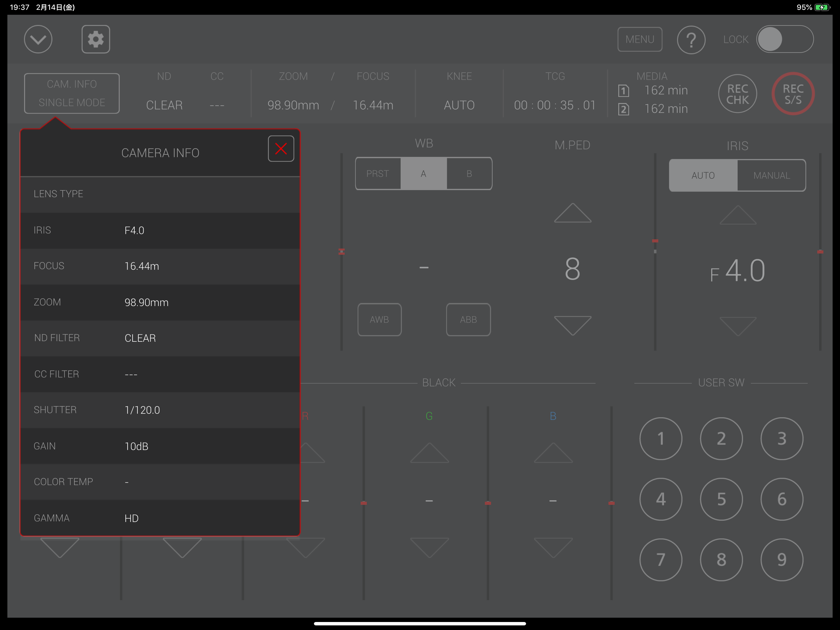Switch iris mode to MANUAL

(771, 175)
